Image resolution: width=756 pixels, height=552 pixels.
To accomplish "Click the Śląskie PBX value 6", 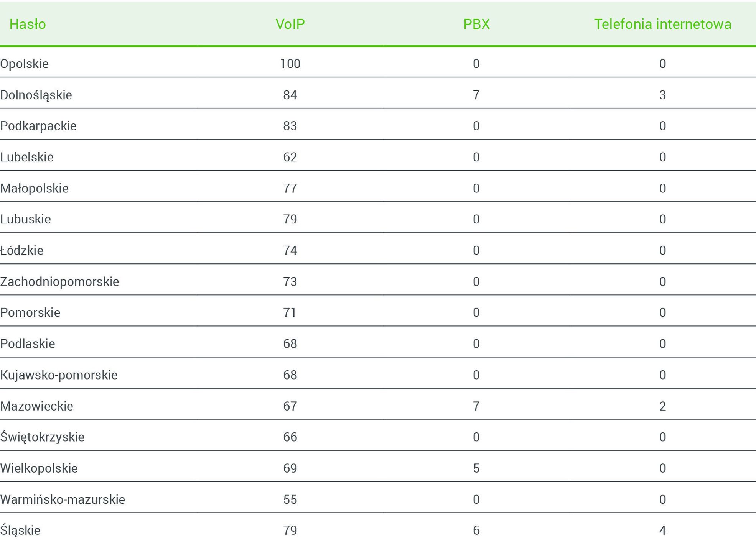I will 476,531.
